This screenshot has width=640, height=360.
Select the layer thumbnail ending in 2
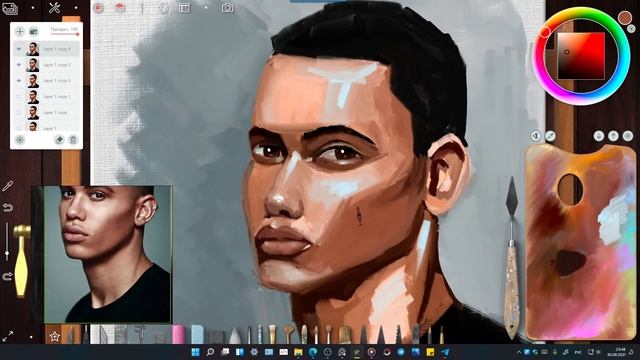[33, 81]
